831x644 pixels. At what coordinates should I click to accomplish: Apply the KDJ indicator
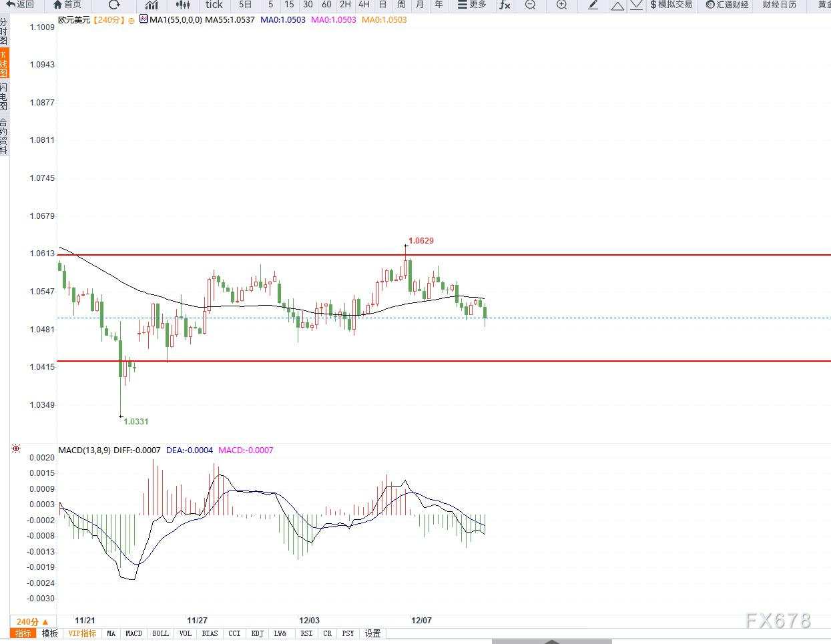(258, 633)
